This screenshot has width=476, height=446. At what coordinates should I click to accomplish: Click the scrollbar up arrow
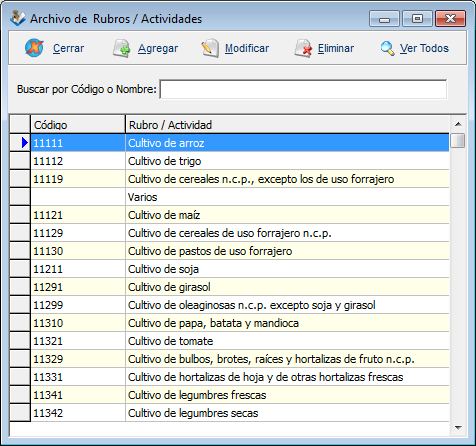coord(458,124)
